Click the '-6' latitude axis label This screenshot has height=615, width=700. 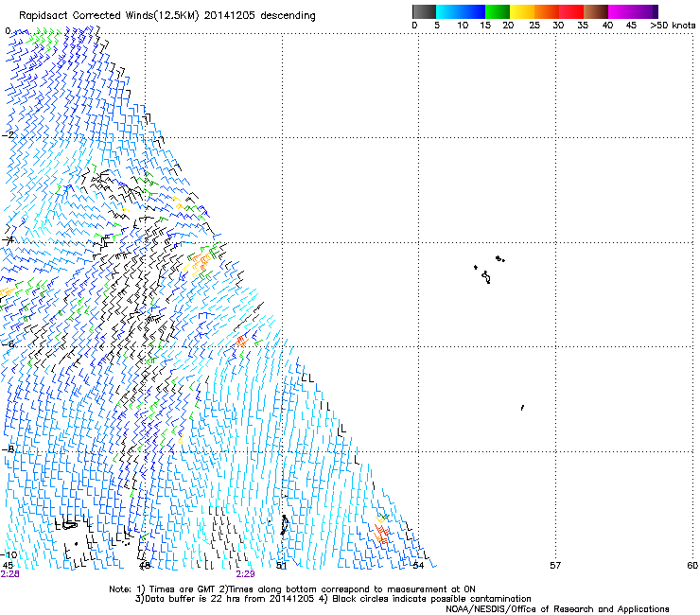[8, 343]
